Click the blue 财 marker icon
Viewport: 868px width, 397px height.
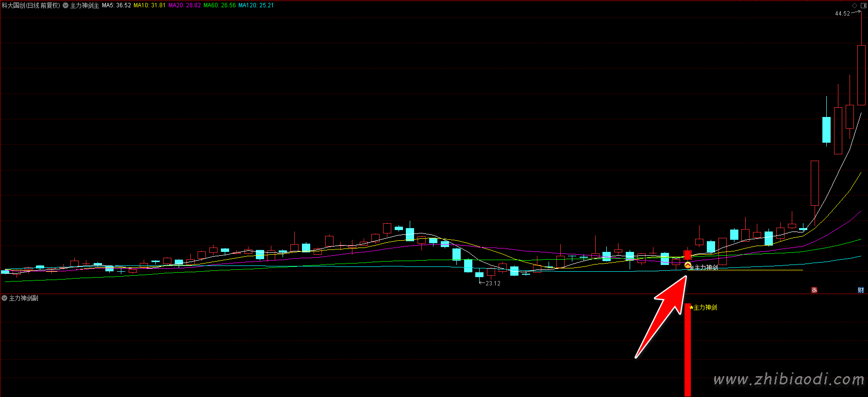(x=861, y=290)
